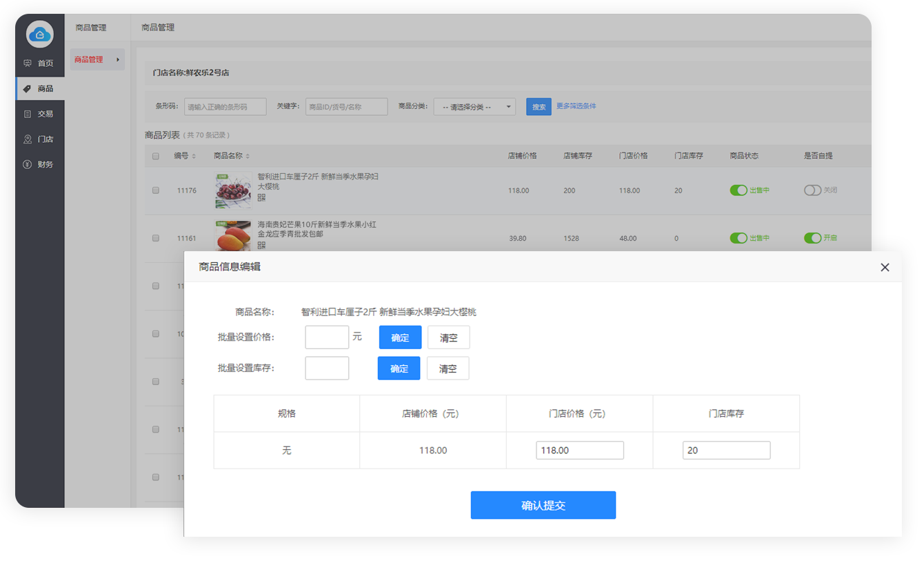Toggle 出售中 status for product 11176
Image resolution: width=924 pixels, height=563 pixels.
point(739,190)
